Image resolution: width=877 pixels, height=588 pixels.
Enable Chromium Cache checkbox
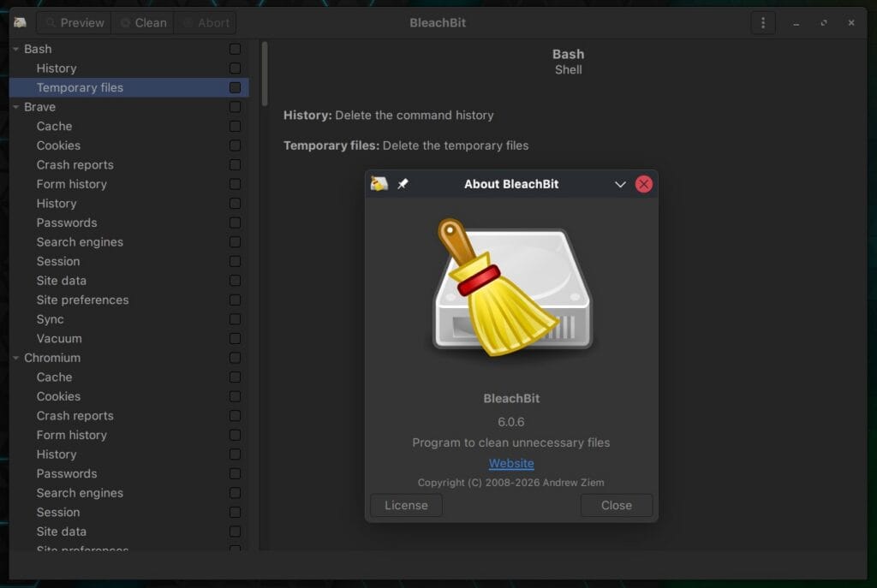235,377
